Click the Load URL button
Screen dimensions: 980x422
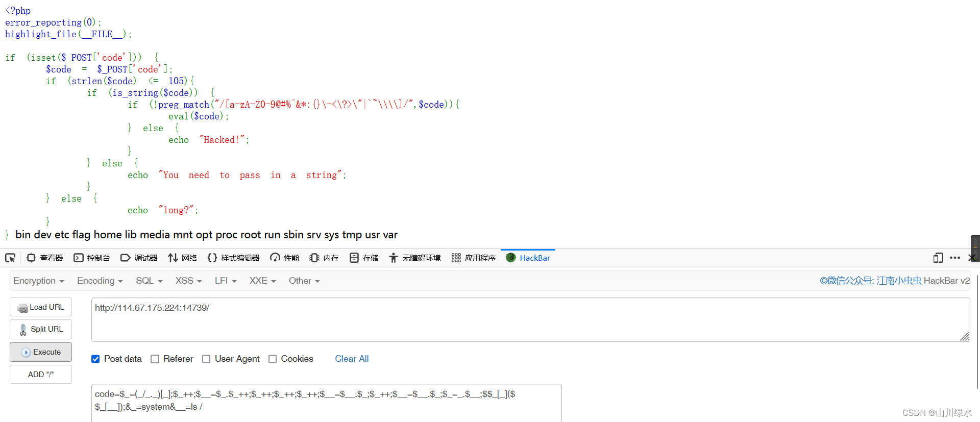pyautogui.click(x=41, y=307)
